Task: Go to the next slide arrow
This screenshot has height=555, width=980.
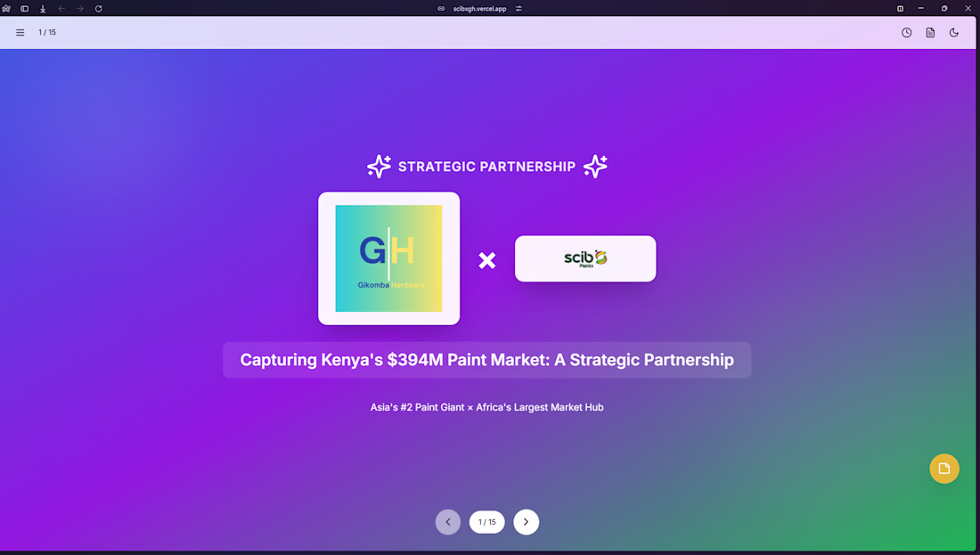Action: coord(527,522)
